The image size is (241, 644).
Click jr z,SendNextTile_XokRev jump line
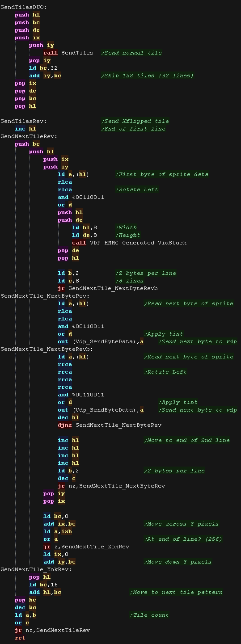pos(86,547)
